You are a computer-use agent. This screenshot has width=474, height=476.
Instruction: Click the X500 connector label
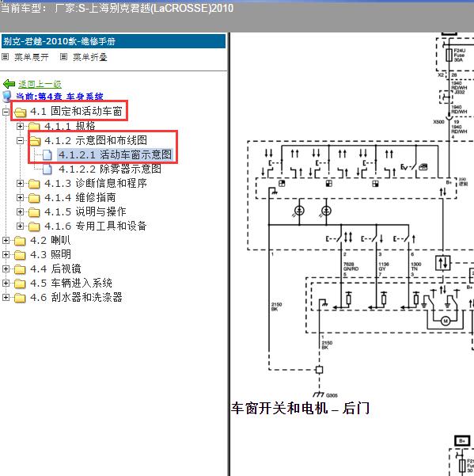(438, 122)
